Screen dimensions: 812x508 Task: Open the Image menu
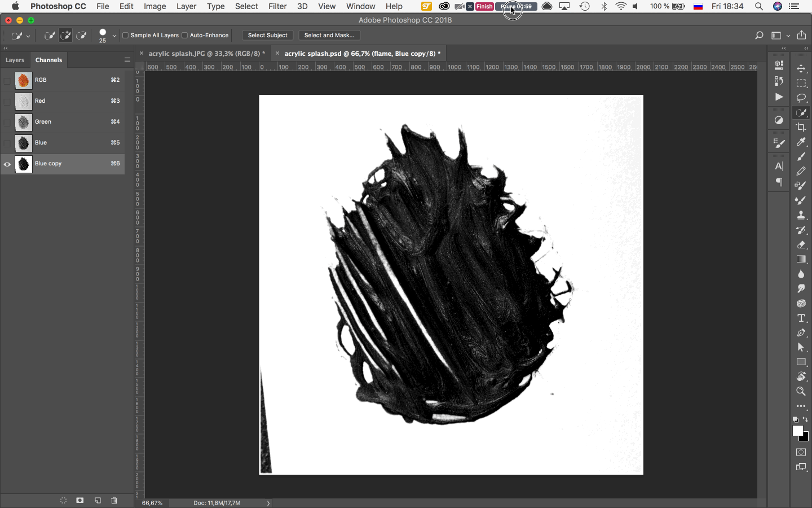coord(155,6)
